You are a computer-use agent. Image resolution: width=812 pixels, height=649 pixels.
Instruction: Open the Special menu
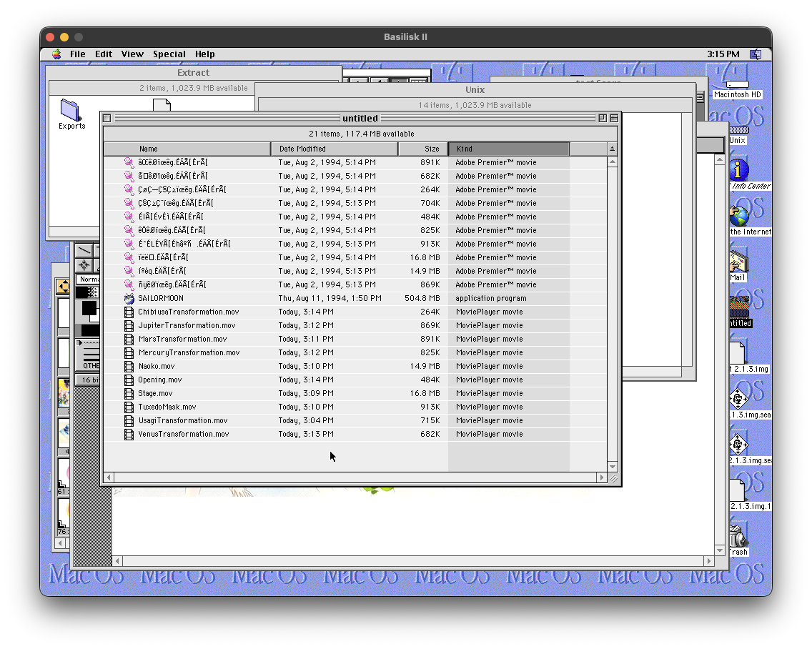[169, 54]
